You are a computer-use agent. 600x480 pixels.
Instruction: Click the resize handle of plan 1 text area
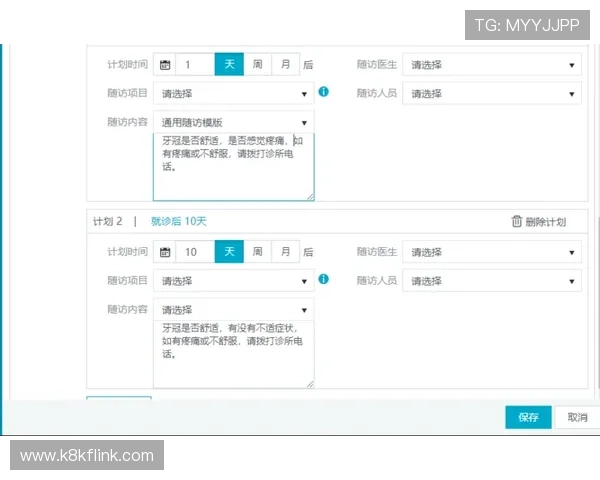point(310,197)
